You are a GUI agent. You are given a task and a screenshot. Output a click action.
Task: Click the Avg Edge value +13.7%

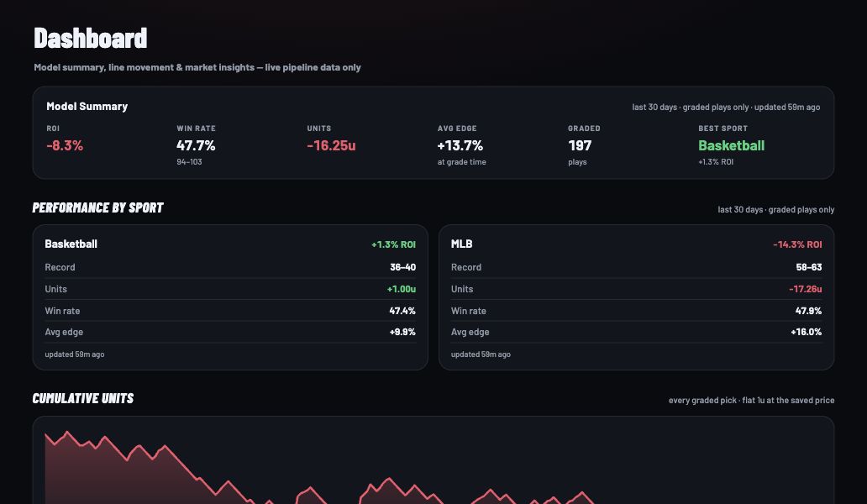click(x=460, y=145)
